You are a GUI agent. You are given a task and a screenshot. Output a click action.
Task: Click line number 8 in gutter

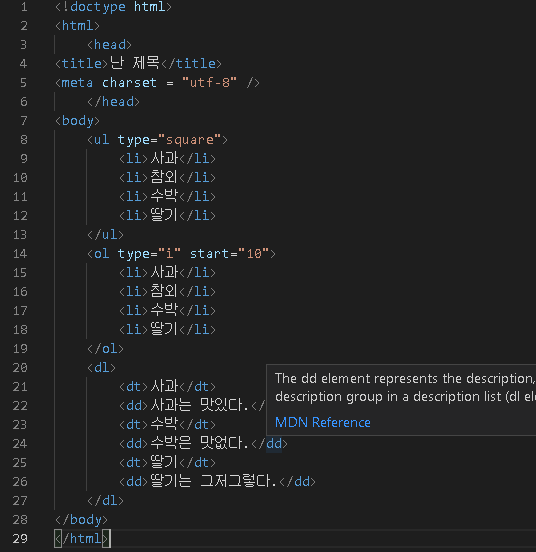click(24, 140)
